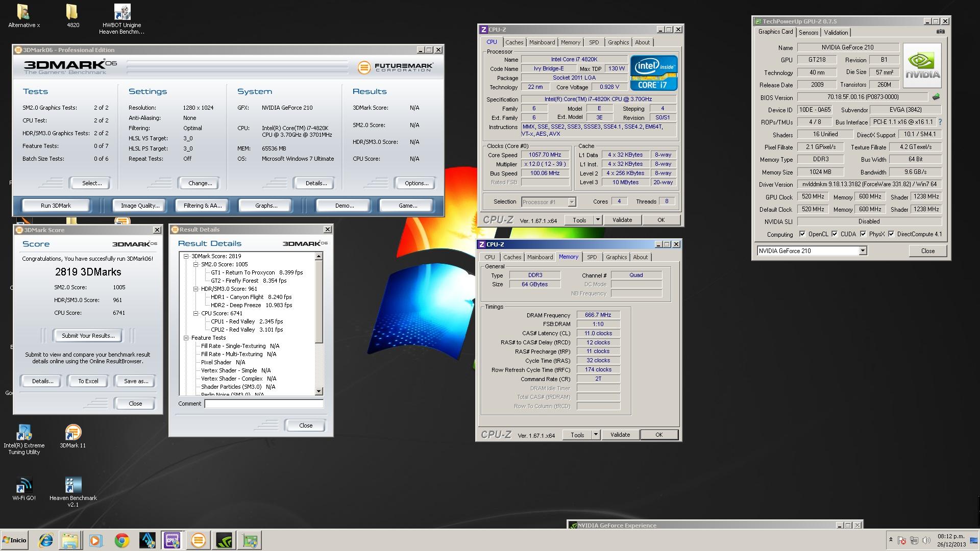Open the Alternative x desktop folder
The height and width of the screenshot is (551, 980).
23,16
